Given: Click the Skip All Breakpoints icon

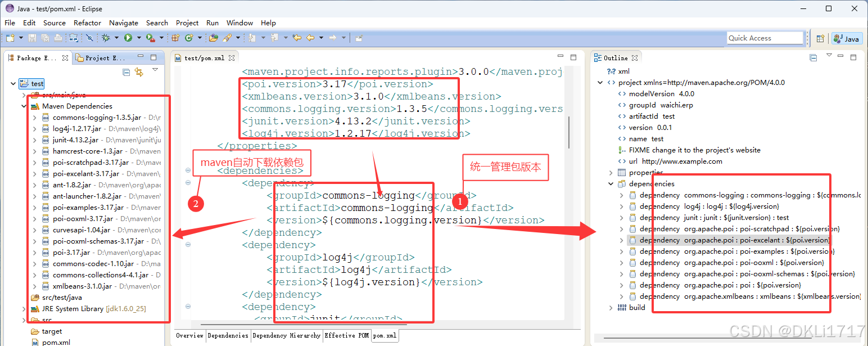Looking at the screenshot, I should point(89,38).
